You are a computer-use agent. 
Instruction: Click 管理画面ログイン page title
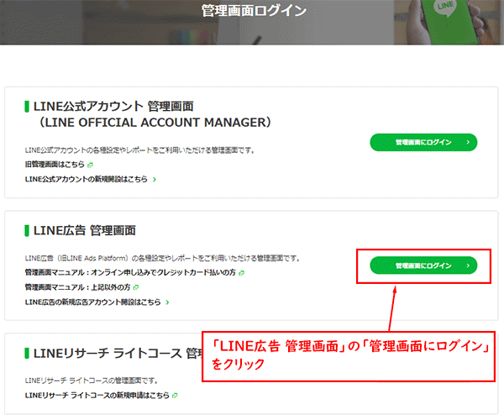254,11
